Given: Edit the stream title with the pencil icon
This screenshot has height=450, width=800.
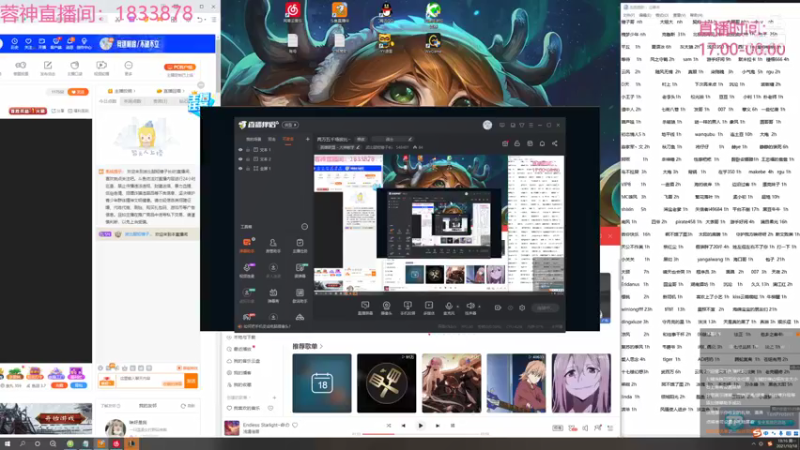Looking at the screenshot, I should tap(410, 139).
